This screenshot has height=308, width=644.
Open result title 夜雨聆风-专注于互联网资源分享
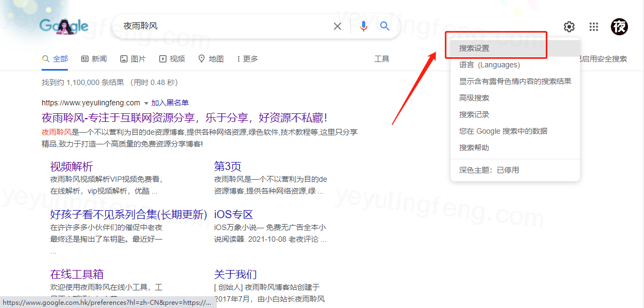tap(184, 118)
